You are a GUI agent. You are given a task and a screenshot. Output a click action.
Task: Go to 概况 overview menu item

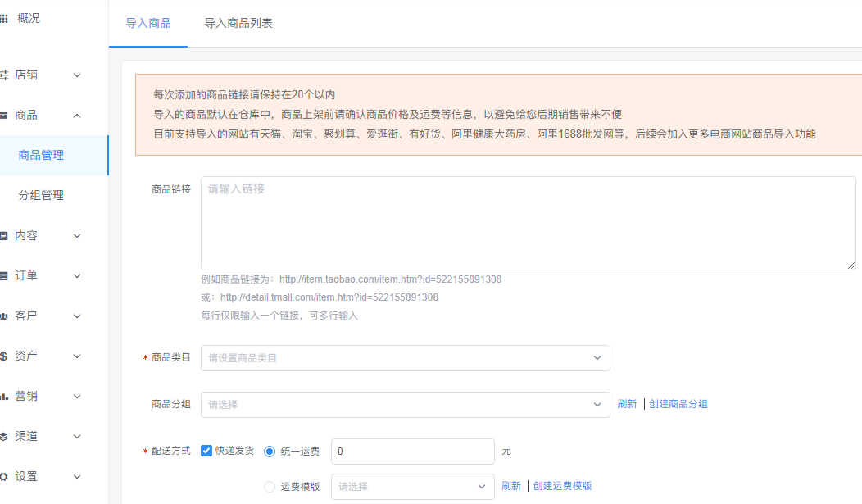(x=29, y=18)
